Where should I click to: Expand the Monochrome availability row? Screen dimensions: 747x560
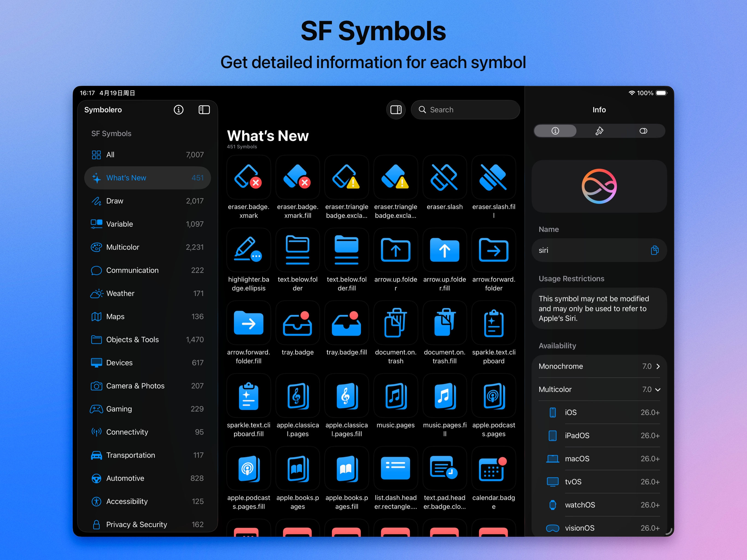(599, 366)
